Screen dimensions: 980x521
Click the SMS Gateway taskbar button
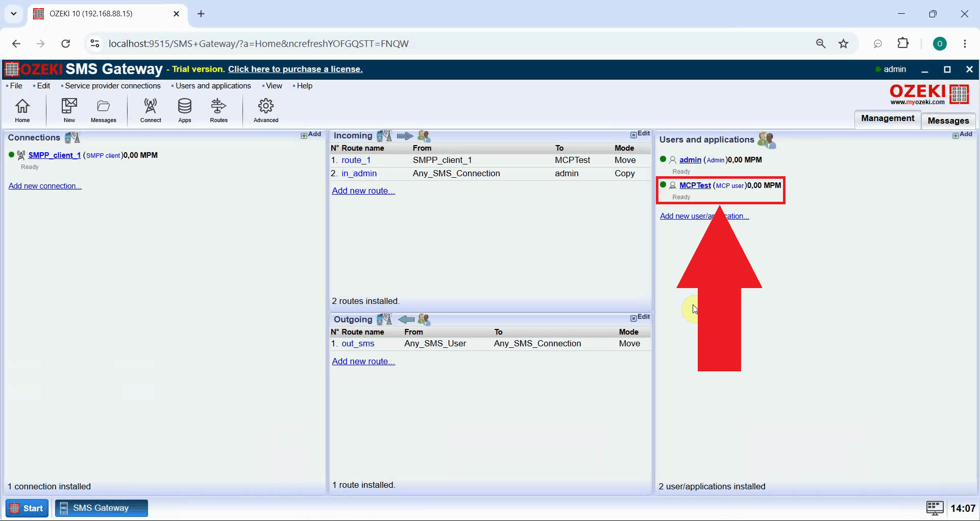tap(101, 508)
